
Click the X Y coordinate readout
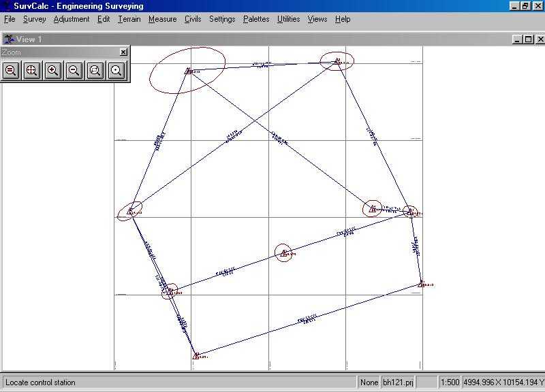pos(503,382)
